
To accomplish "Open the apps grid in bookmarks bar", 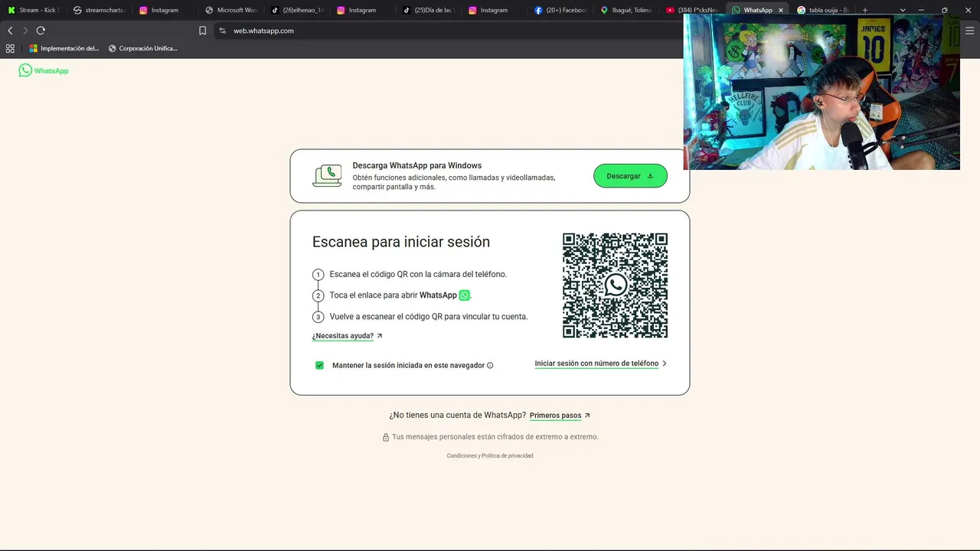I will click(10, 48).
